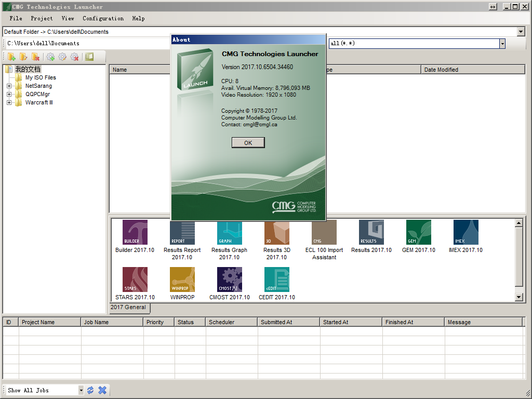Open Results 3D 2017.10
The height and width of the screenshot is (399, 532).
[x=277, y=240]
